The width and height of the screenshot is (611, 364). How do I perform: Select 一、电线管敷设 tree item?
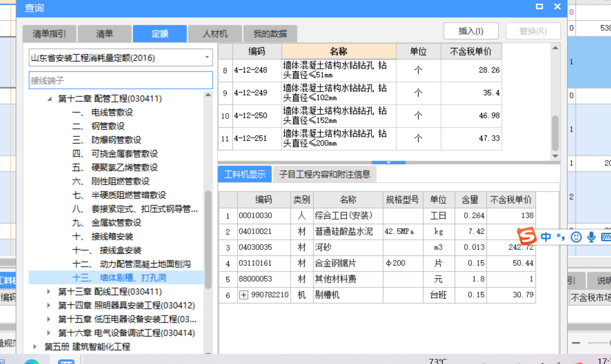[103, 113]
